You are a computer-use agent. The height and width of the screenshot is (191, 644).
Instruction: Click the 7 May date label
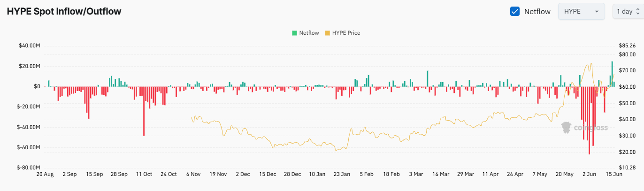540,174
